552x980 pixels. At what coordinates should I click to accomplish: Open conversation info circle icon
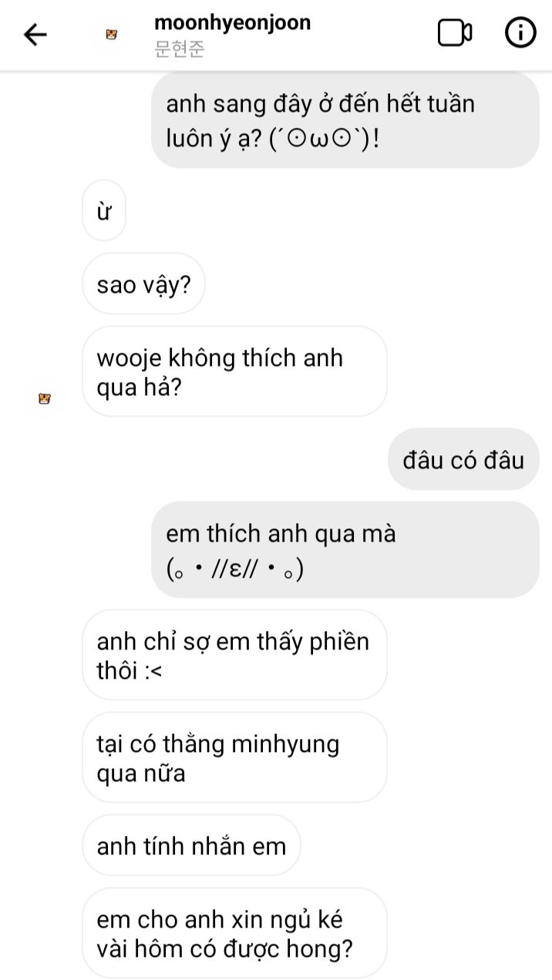coord(520,33)
